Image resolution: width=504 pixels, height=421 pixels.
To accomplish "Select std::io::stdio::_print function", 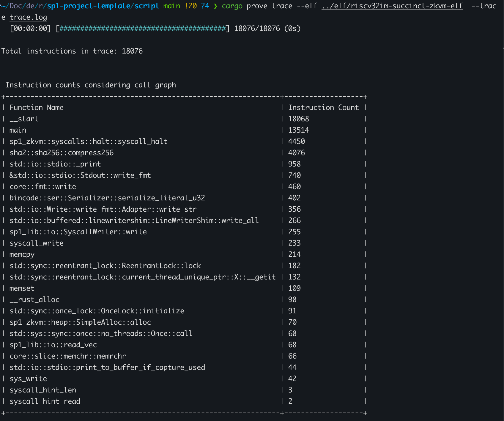I will [x=55, y=164].
